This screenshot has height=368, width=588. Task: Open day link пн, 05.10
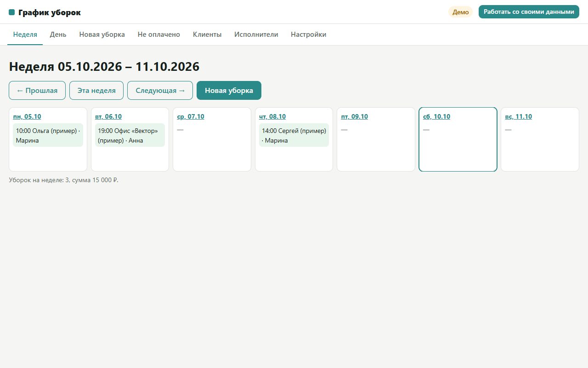[x=27, y=116]
